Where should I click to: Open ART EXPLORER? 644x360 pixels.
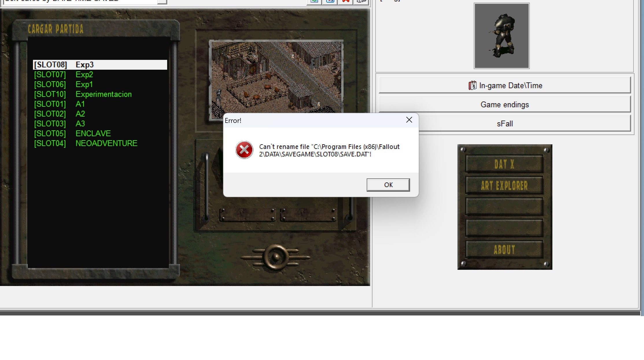[x=504, y=185]
